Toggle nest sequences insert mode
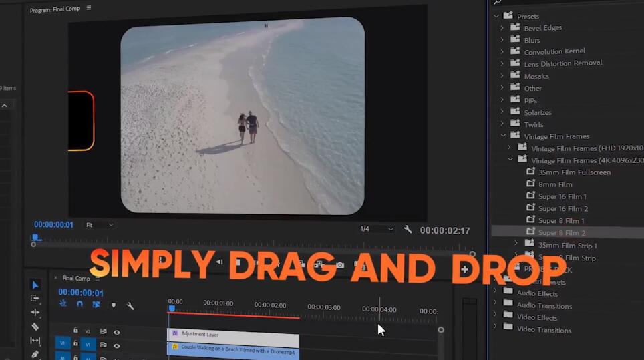 click(x=63, y=303)
